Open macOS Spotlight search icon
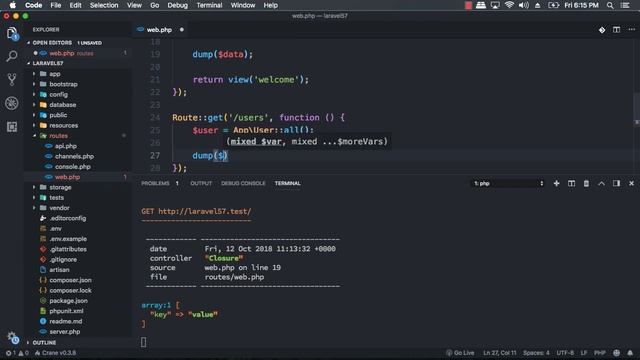Image resolution: width=640 pixels, height=360 pixels. [x=610, y=5]
